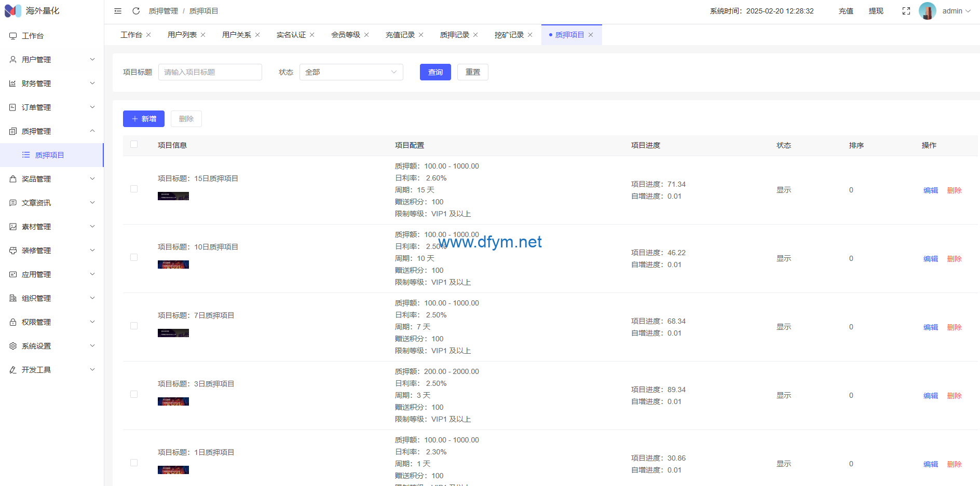The width and height of the screenshot is (980, 486).
Task: Click the 开发工具 pen icon
Action: 13,370
